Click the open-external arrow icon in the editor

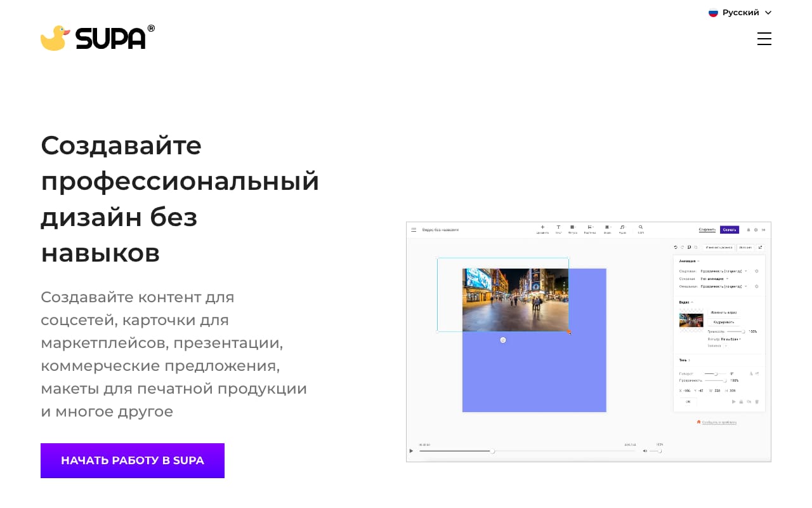[x=761, y=247]
